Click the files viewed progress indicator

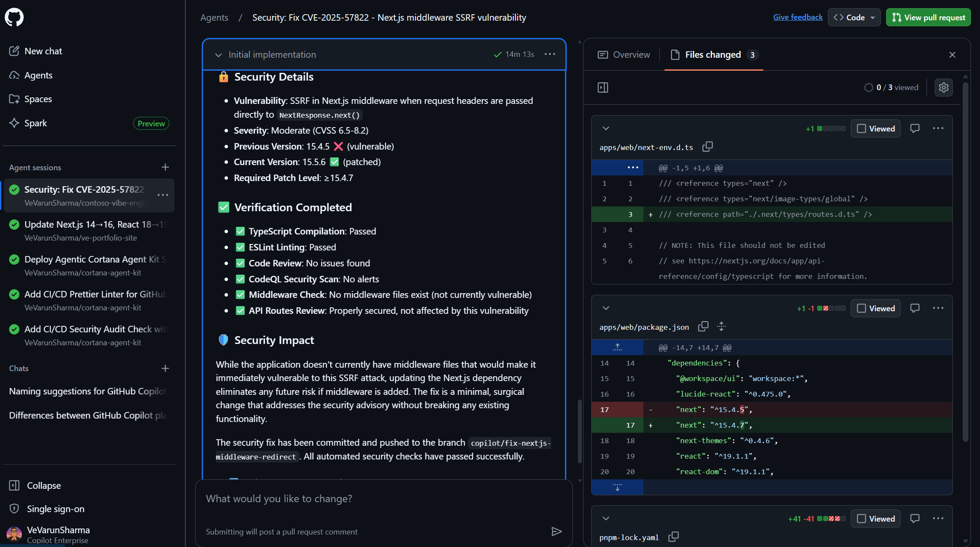pyautogui.click(x=891, y=88)
